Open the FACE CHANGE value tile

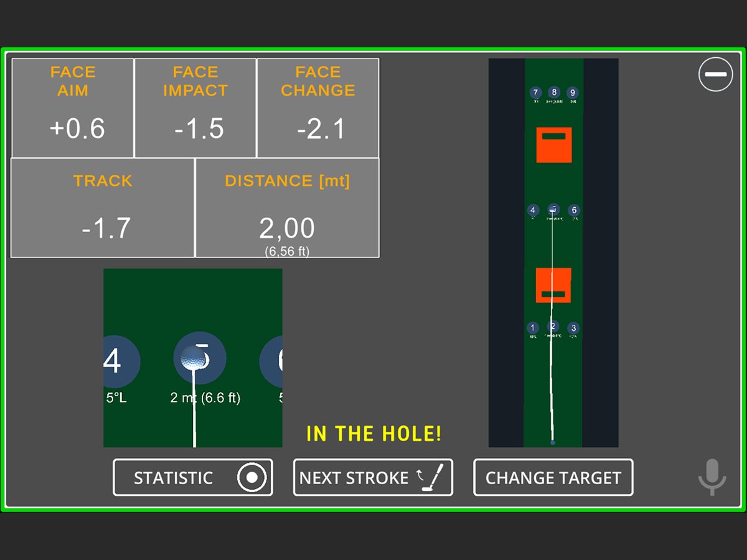(318, 108)
